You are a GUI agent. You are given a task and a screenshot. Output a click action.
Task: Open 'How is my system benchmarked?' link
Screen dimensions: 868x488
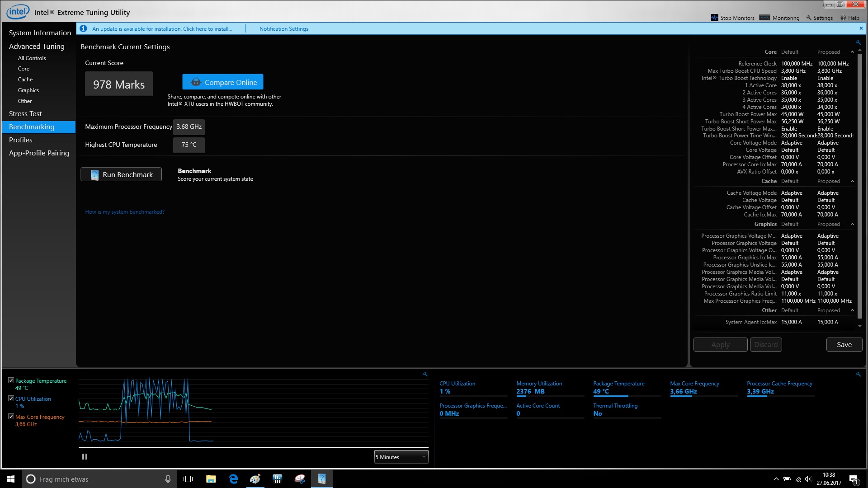pos(125,212)
